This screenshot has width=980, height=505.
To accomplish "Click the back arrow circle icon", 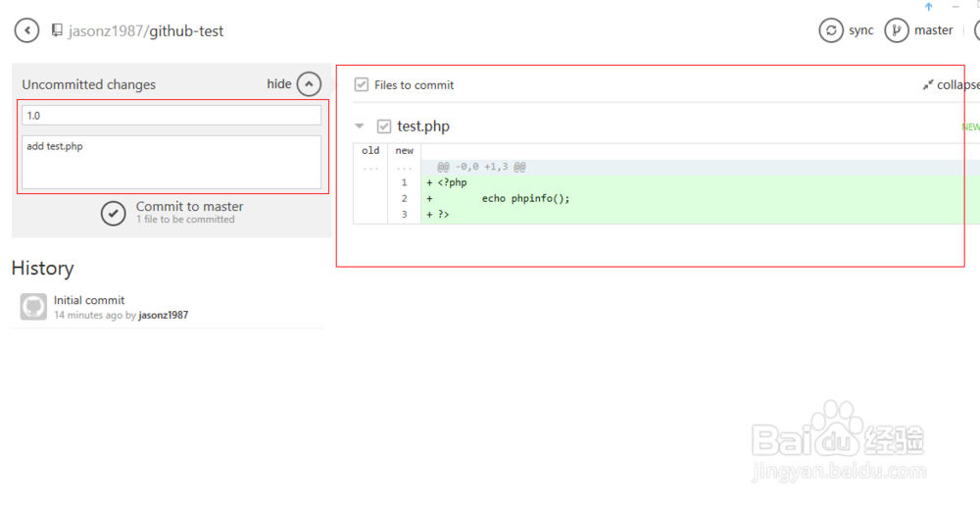I will click(26, 30).
